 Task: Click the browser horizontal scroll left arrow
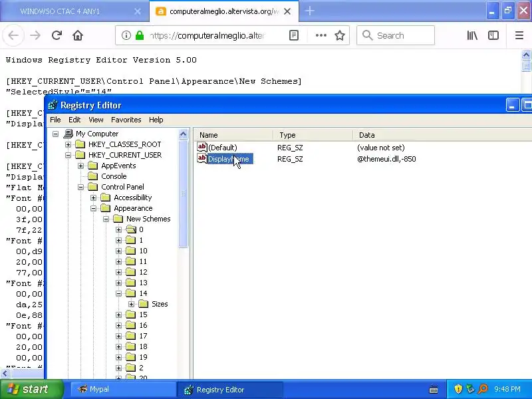tap(5, 374)
